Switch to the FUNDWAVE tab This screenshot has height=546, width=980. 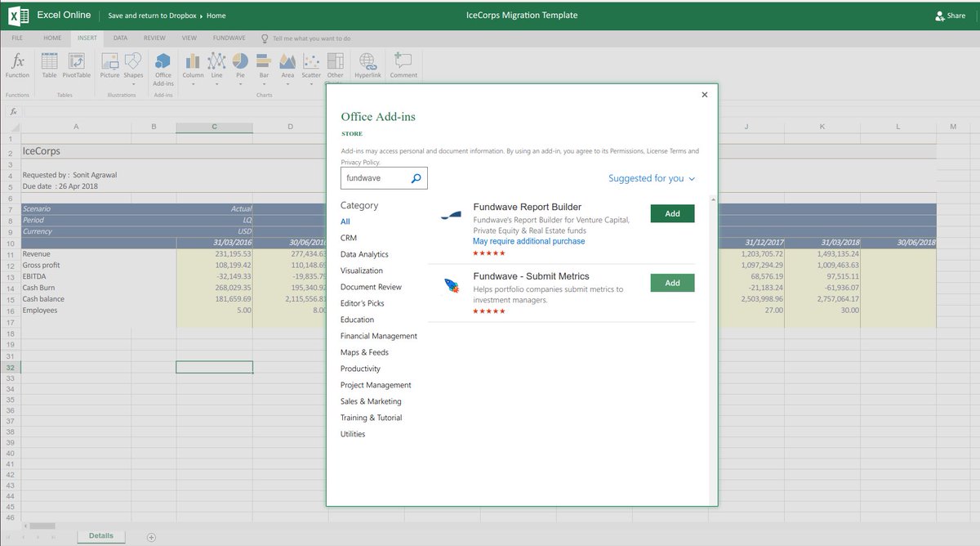click(229, 38)
